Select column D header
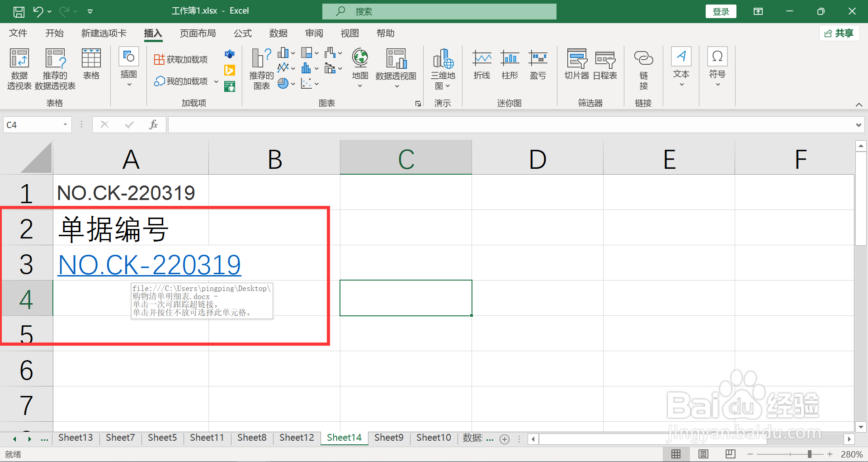Image resolution: width=868 pixels, height=462 pixels. 538,158
